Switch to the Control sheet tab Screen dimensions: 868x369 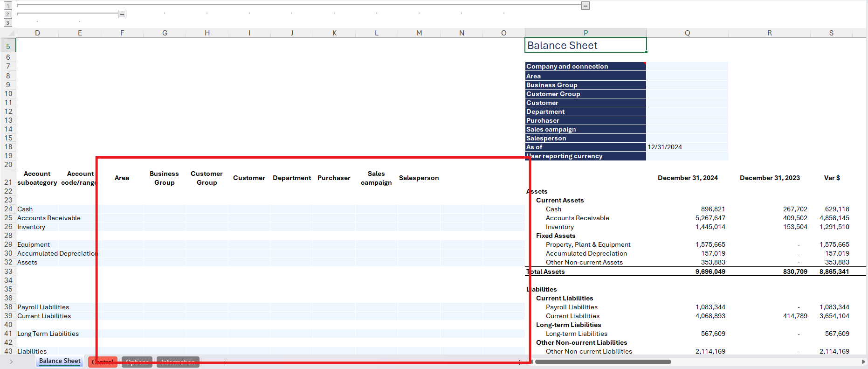click(x=103, y=362)
